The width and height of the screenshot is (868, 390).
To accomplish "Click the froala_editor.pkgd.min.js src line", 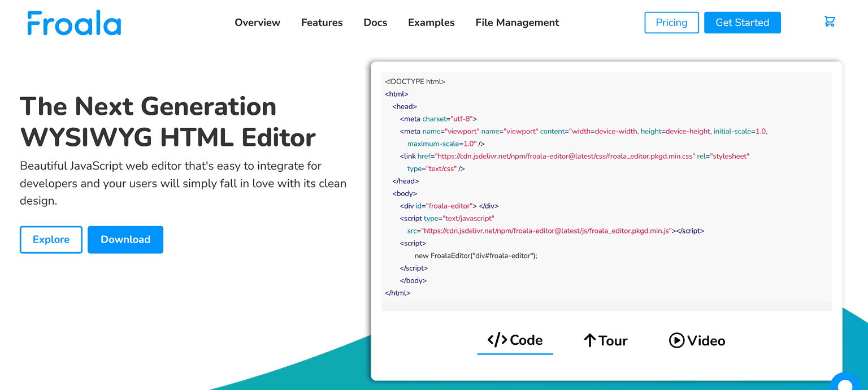I will tap(555, 231).
